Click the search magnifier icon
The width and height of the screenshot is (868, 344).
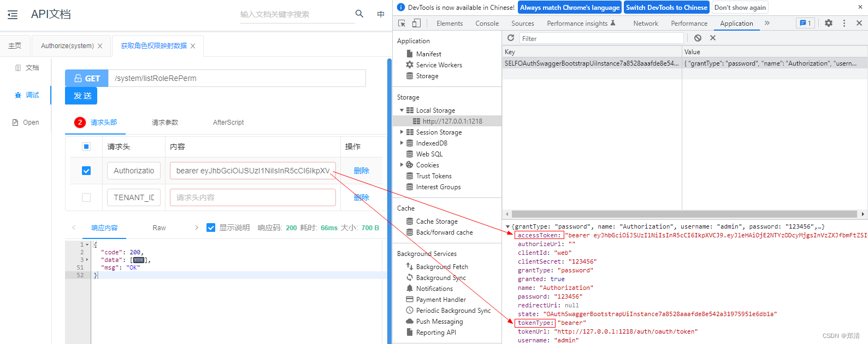click(x=359, y=14)
